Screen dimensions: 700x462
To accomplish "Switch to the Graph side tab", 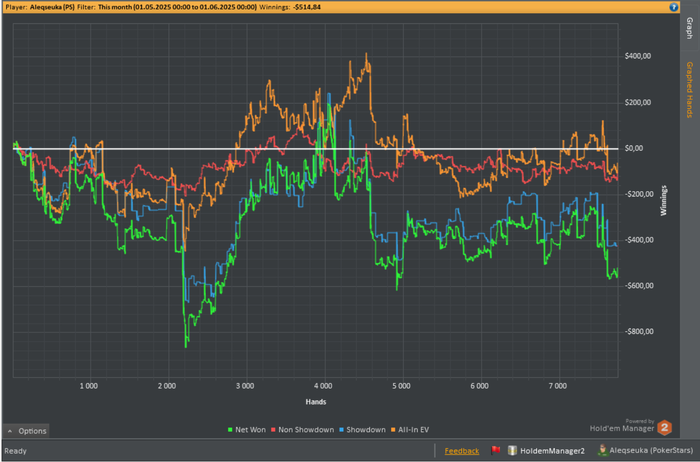I will (x=689, y=31).
